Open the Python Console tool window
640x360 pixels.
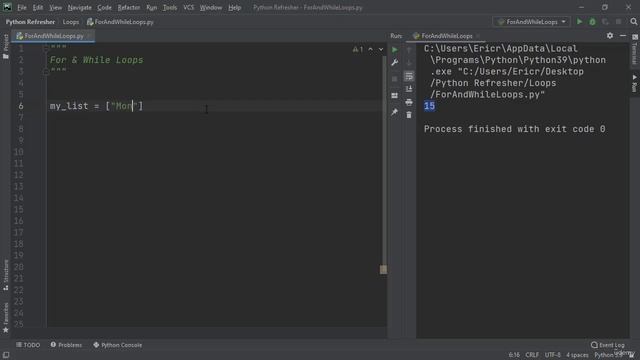118,345
